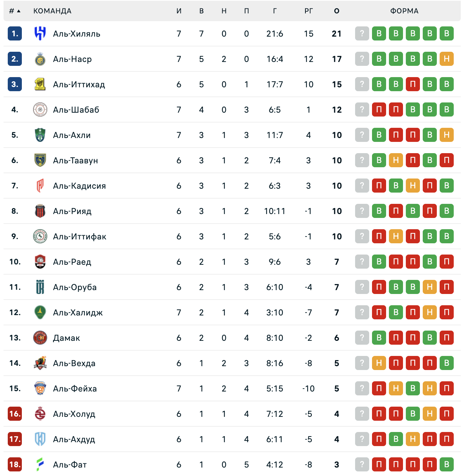Sort standings by the О points column
Viewport: 465px width, 476px height.
[337, 11]
